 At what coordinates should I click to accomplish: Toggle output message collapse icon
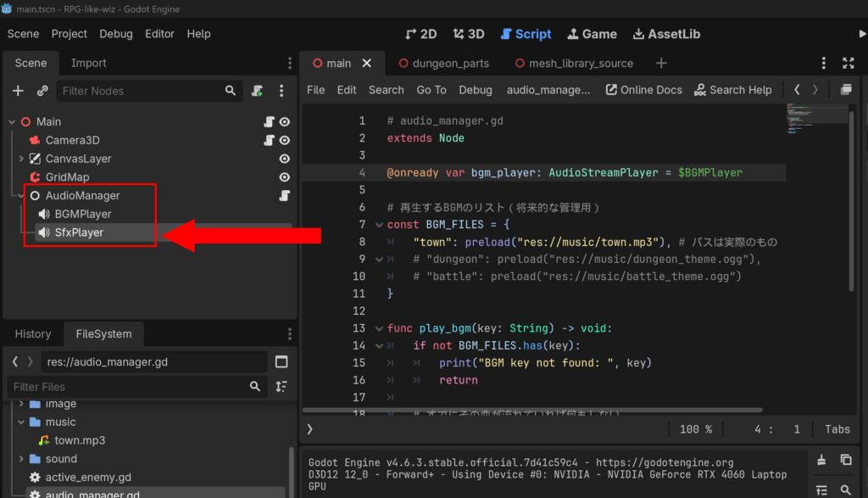[821, 490]
